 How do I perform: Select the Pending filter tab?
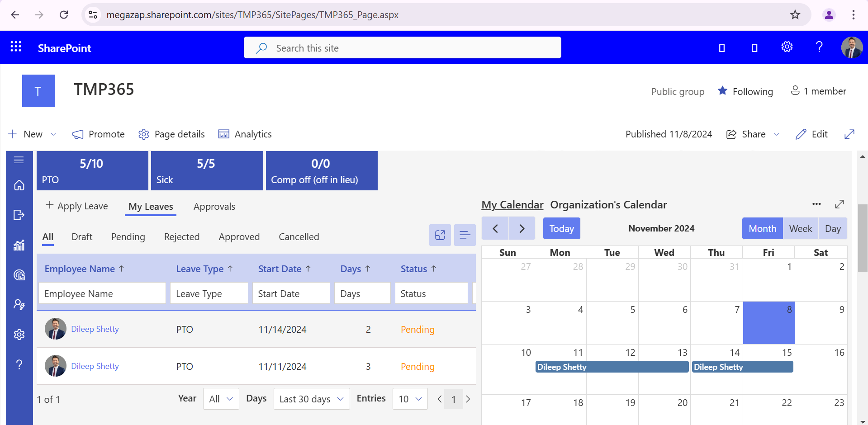[x=128, y=237]
